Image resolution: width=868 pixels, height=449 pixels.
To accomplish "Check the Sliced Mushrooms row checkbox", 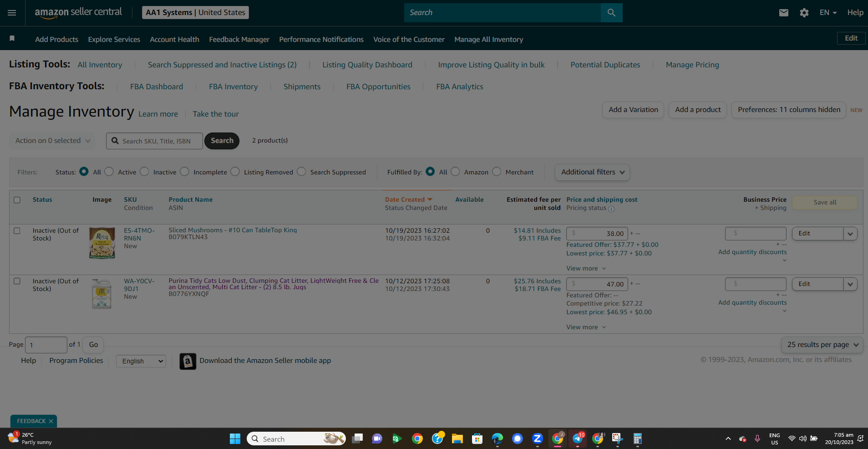I will [x=17, y=231].
